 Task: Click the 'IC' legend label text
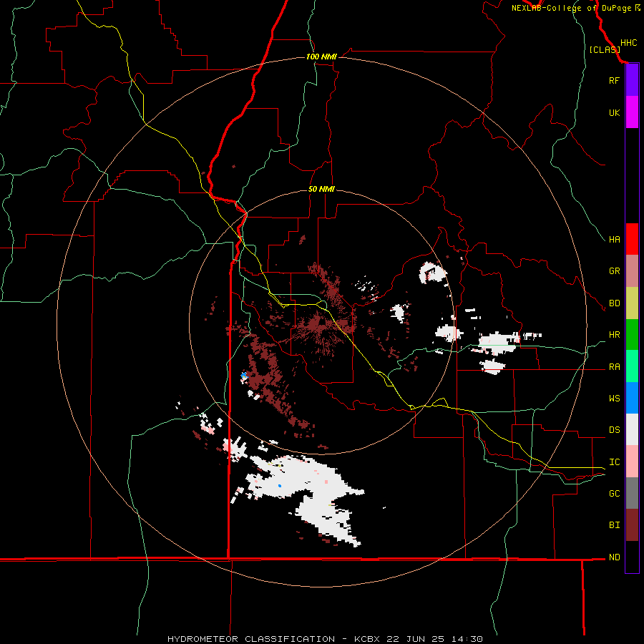614,462
